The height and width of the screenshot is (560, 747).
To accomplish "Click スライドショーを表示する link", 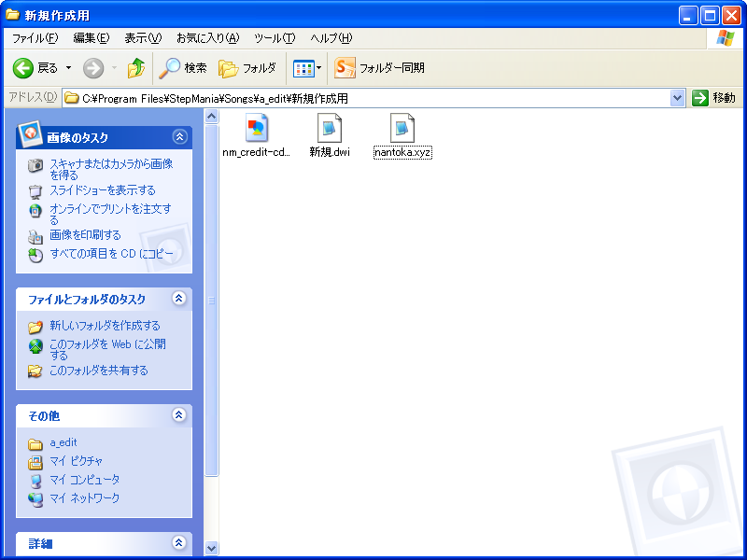I will (x=103, y=190).
